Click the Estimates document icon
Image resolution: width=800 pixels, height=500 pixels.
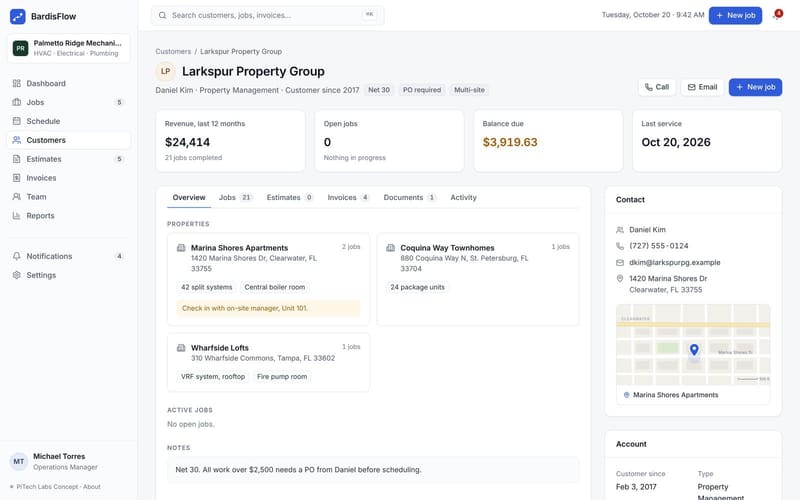tap(17, 159)
